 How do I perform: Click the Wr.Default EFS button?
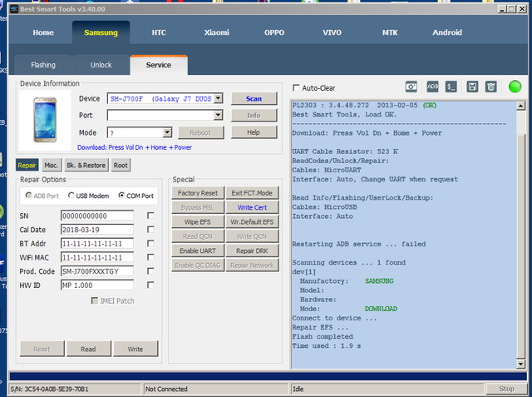[252, 221]
